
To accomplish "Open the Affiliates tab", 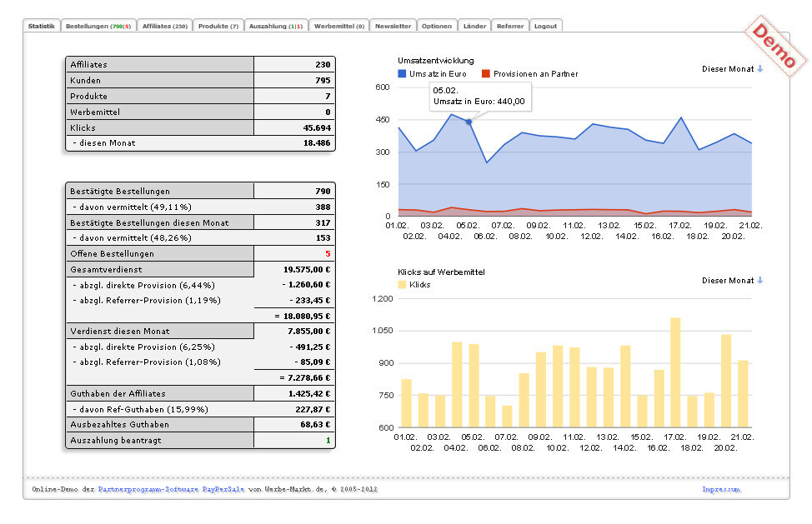I will (x=164, y=26).
